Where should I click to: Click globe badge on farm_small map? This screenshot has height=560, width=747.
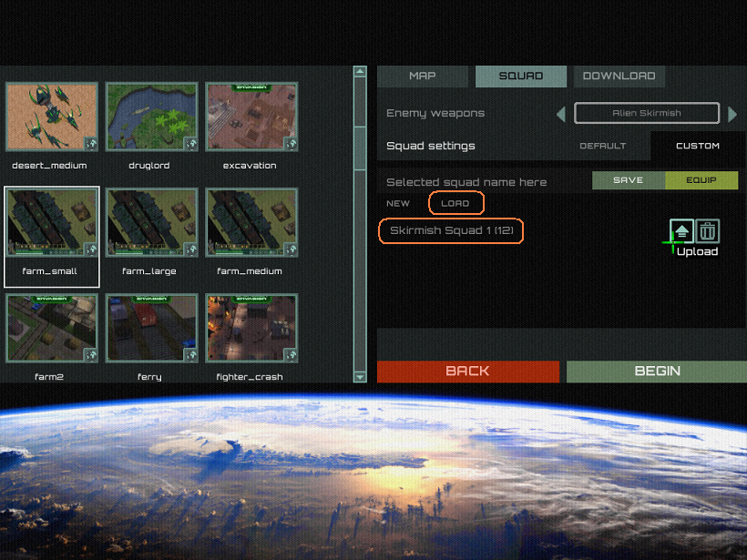91,249
